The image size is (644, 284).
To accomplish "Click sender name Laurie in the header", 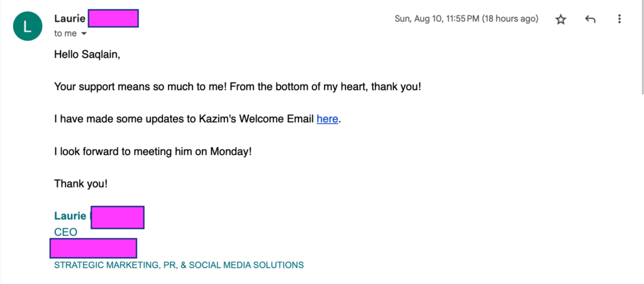I will [69, 19].
